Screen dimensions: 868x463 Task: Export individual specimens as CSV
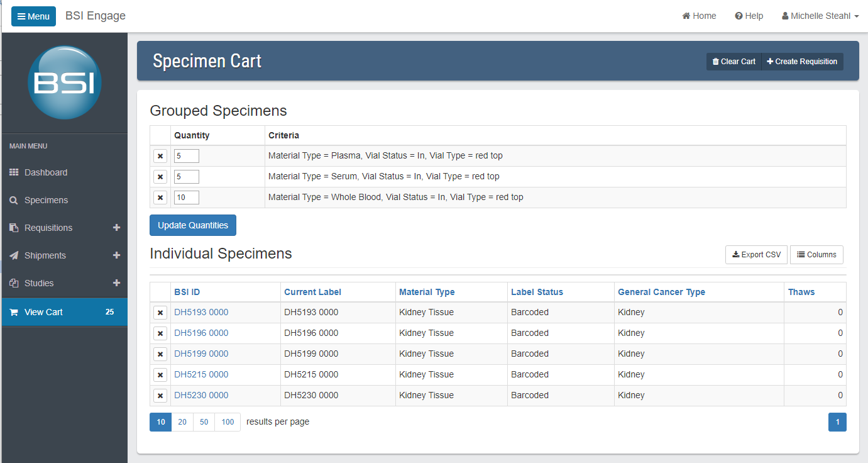pyautogui.click(x=756, y=255)
